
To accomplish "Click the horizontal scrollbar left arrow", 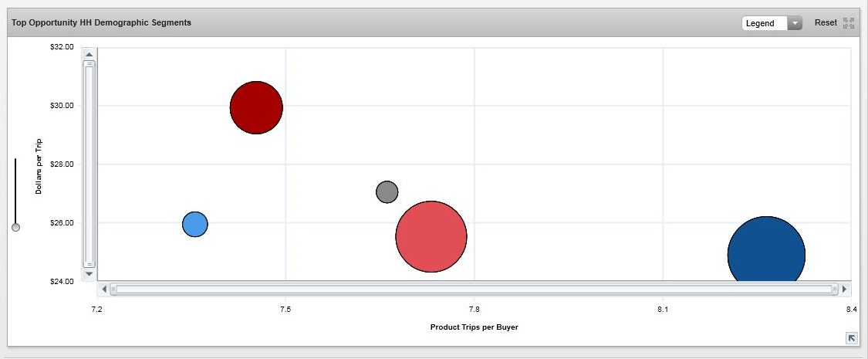I will (x=104, y=289).
